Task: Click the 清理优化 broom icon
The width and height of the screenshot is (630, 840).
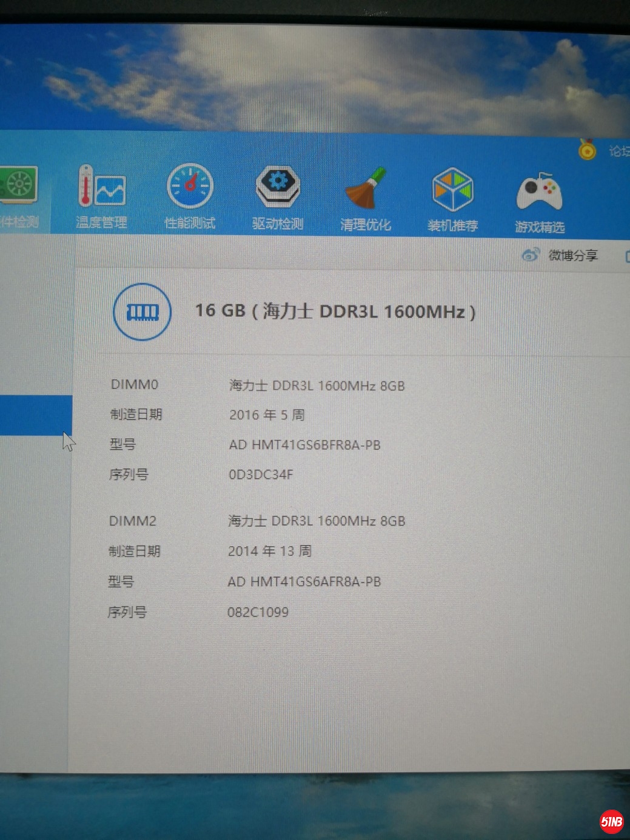Action: click(366, 198)
